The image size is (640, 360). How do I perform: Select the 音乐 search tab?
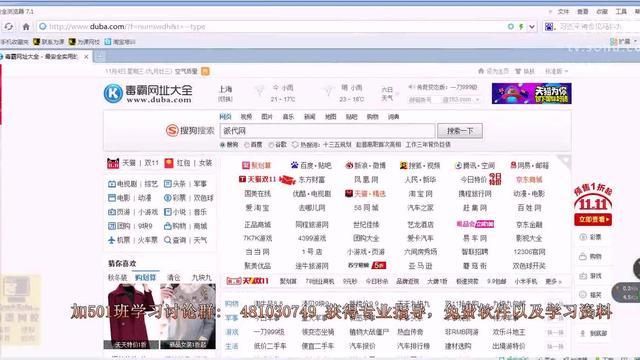point(288,117)
